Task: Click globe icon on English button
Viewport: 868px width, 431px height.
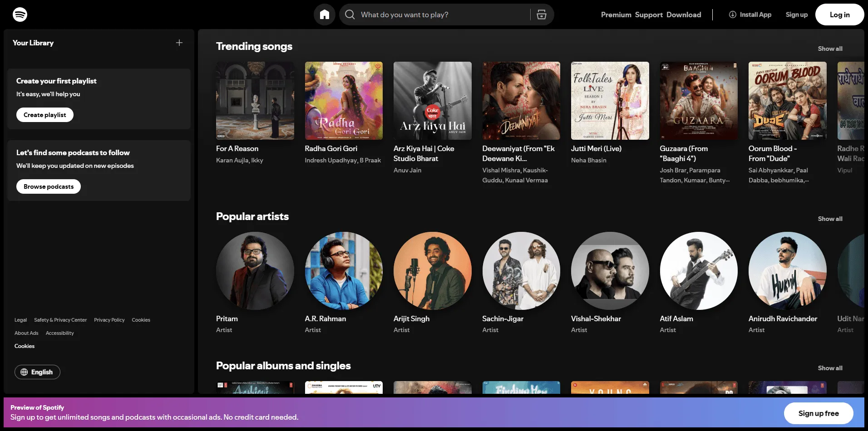Action: click(x=24, y=372)
